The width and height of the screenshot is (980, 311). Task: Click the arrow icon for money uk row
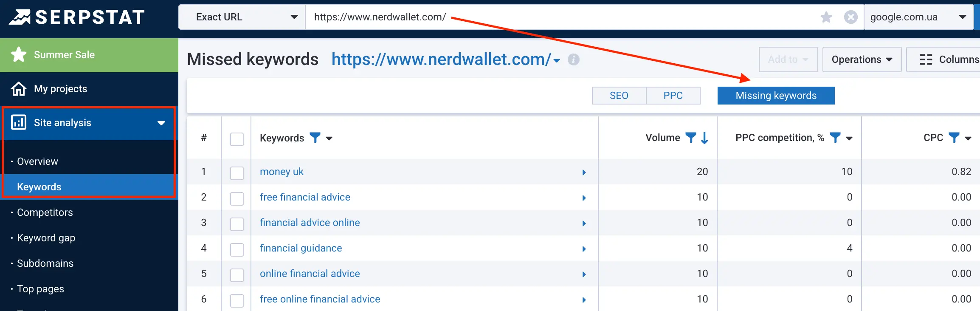[x=584, y=172]
